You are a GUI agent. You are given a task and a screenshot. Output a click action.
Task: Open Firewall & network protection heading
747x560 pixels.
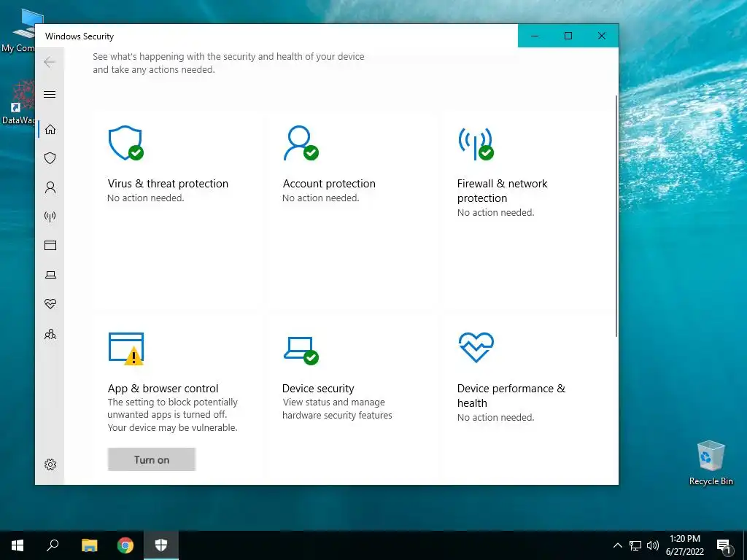tap(502, 191)
